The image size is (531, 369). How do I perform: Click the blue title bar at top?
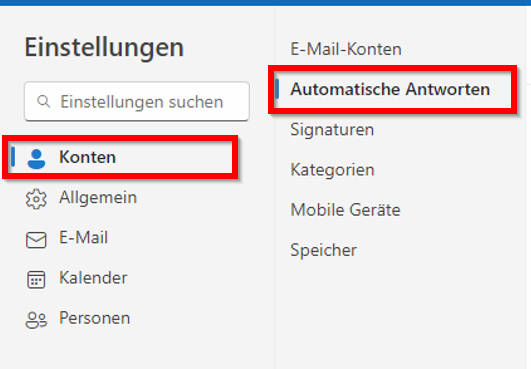point(266,3)
